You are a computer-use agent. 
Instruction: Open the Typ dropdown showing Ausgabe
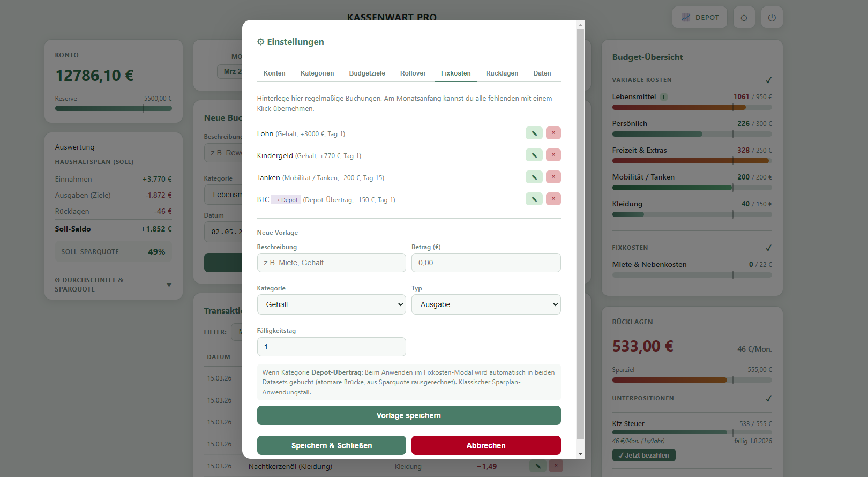pyautogui.click(x=486, y=304)
